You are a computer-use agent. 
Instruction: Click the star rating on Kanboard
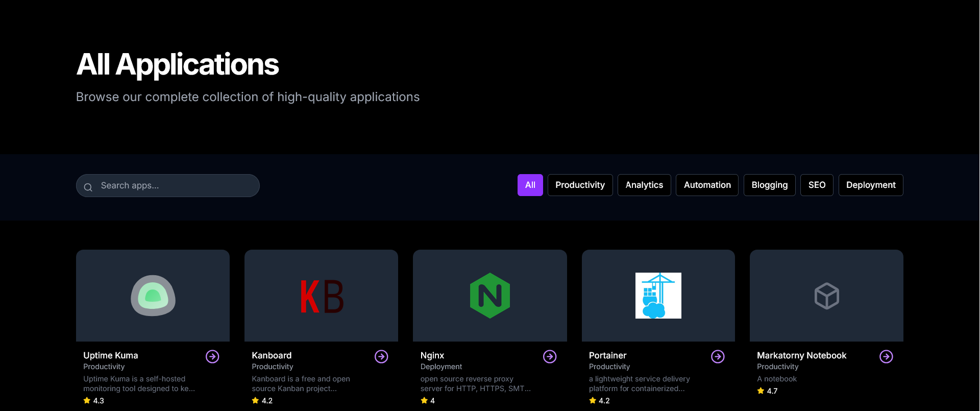click(262, 401)
